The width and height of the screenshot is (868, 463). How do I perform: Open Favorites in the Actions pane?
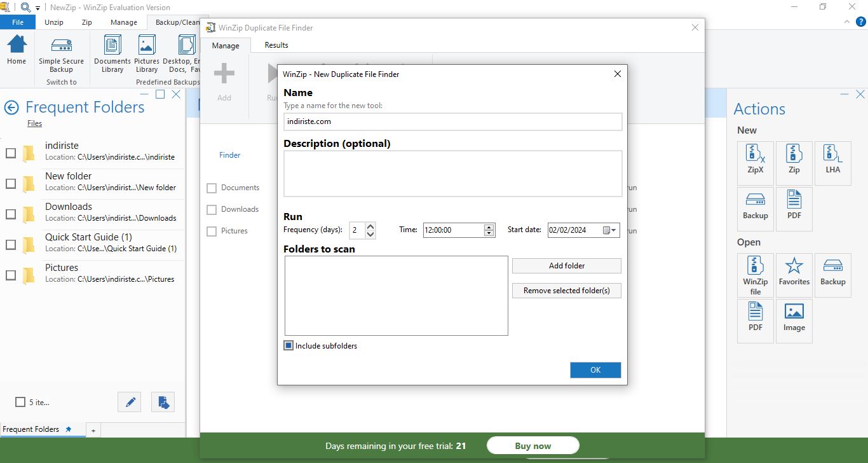[794, 275]
